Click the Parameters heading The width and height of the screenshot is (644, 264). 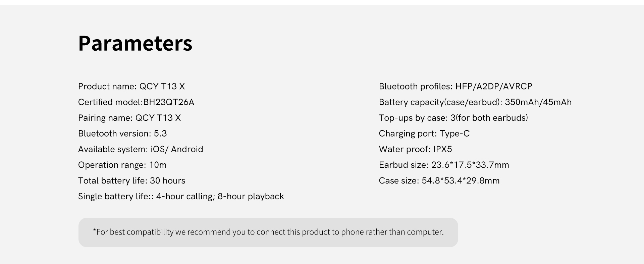point(135,43)
